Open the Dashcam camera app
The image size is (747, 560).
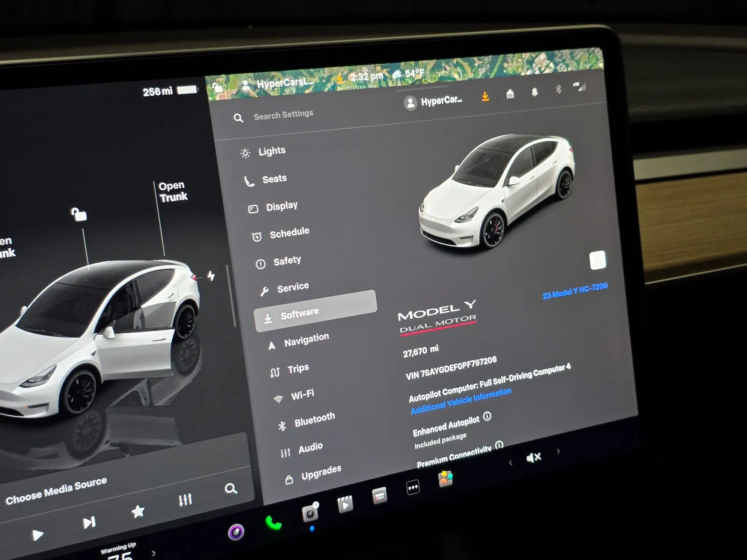[310, 513]
